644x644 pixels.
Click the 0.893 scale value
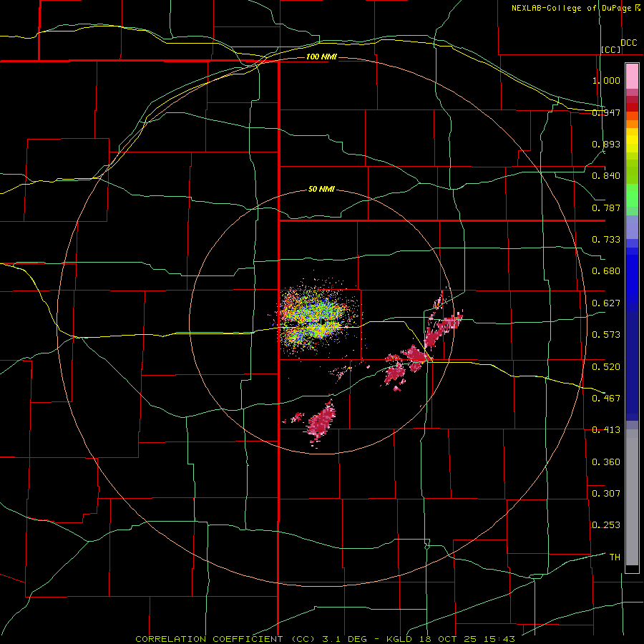click(x=606, y=144)
